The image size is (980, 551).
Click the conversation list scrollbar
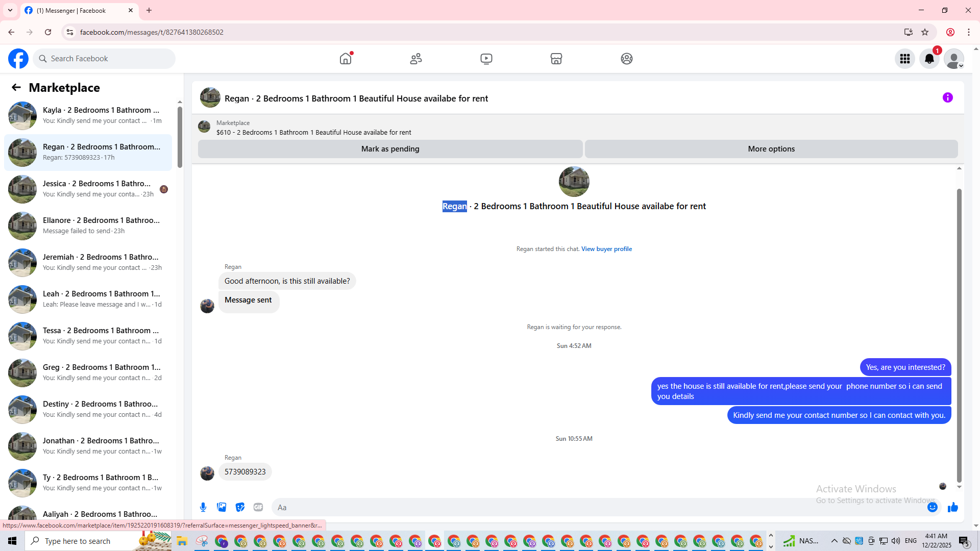[180, 137]
